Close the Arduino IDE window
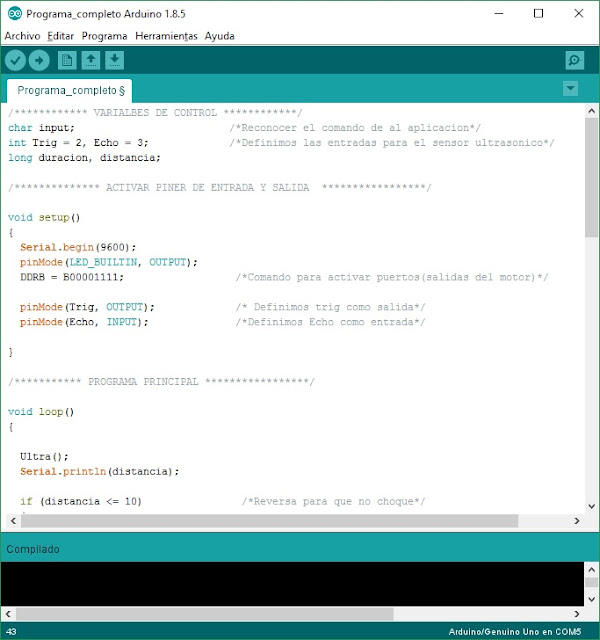 578,13
